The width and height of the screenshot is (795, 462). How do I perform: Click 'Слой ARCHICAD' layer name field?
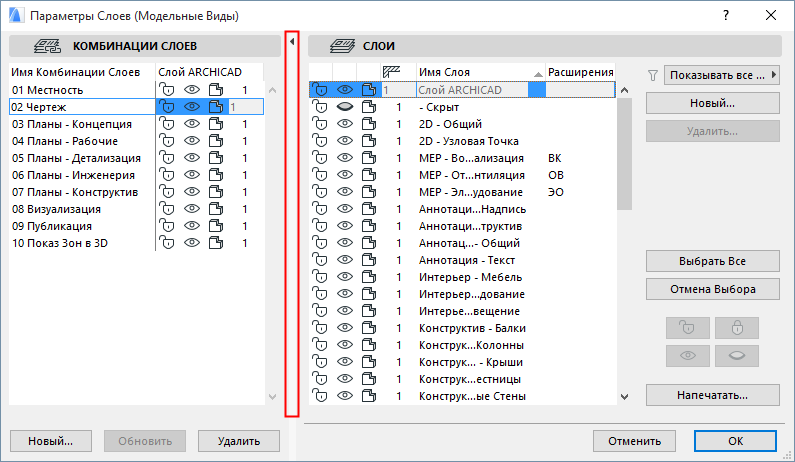coord(472,90)
